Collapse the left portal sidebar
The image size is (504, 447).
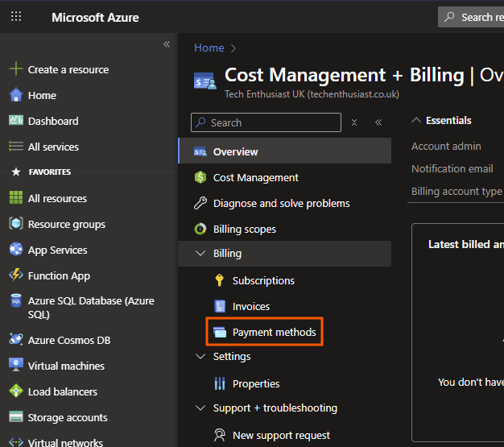pos(167,44)
